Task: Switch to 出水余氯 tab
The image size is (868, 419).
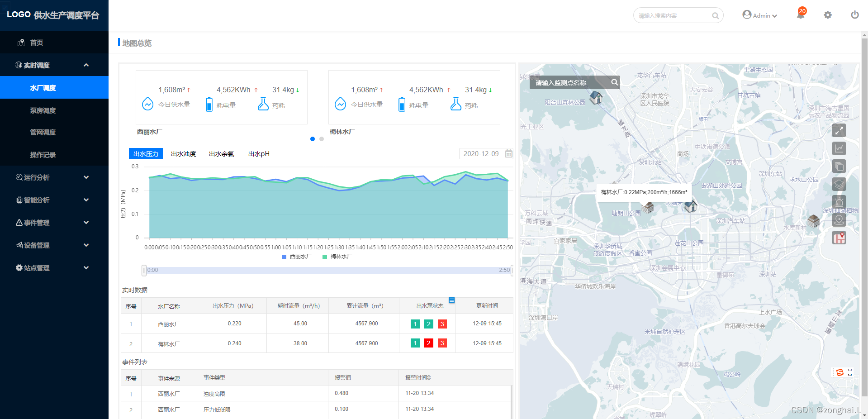Action: (222, 154)
